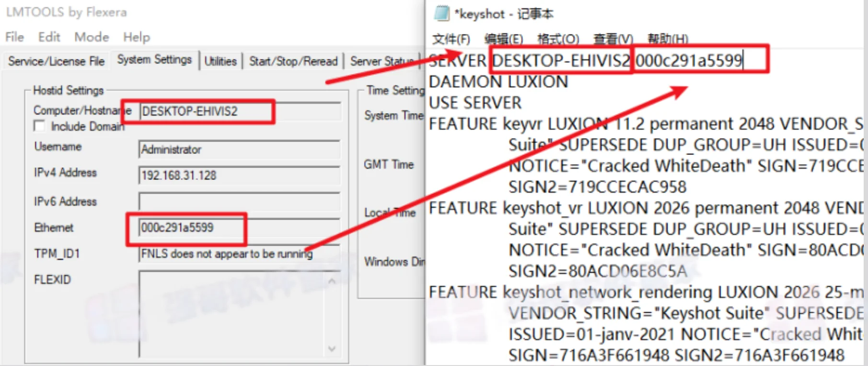The image size is (868, 366).
Task: Click the Ethernet field 000c291a5599
Action: (x=240, y=227)
